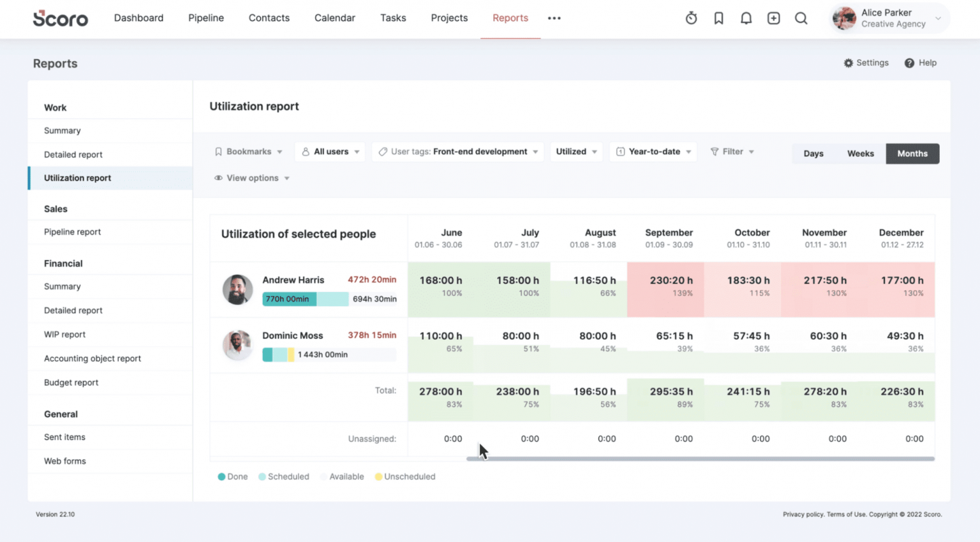This screenshot has width=980, height=542.
Task: Open the more menu with three dots
Action: pos(554,18)
